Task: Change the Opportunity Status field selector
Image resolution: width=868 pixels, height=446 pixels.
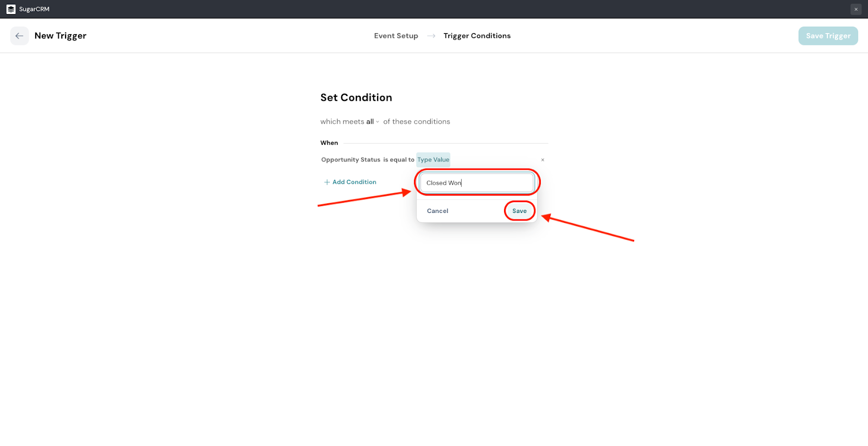Action: (350, 160)
